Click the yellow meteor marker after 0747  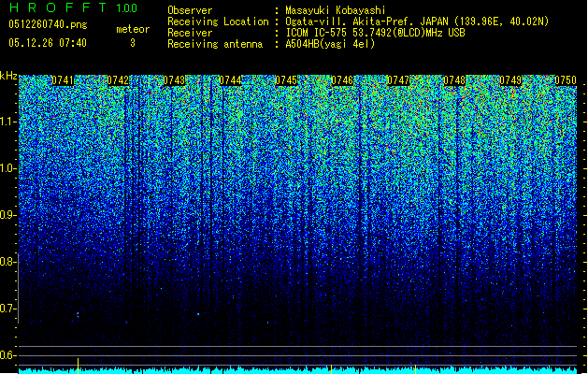pyautogui.click(x=415, y=369)
